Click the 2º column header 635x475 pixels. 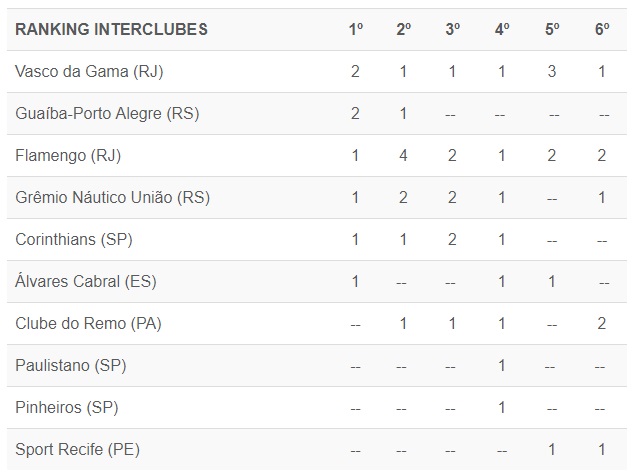pyautogui.click(x=404, y=29)
